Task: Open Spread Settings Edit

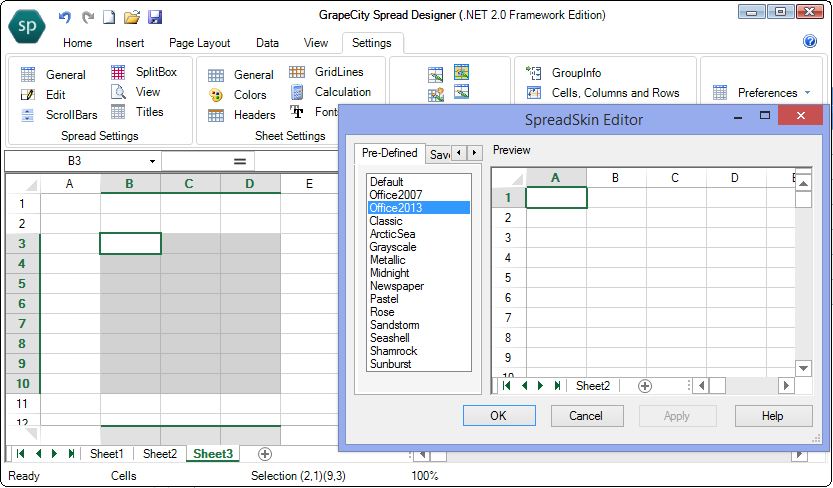Action: [42, 95]
